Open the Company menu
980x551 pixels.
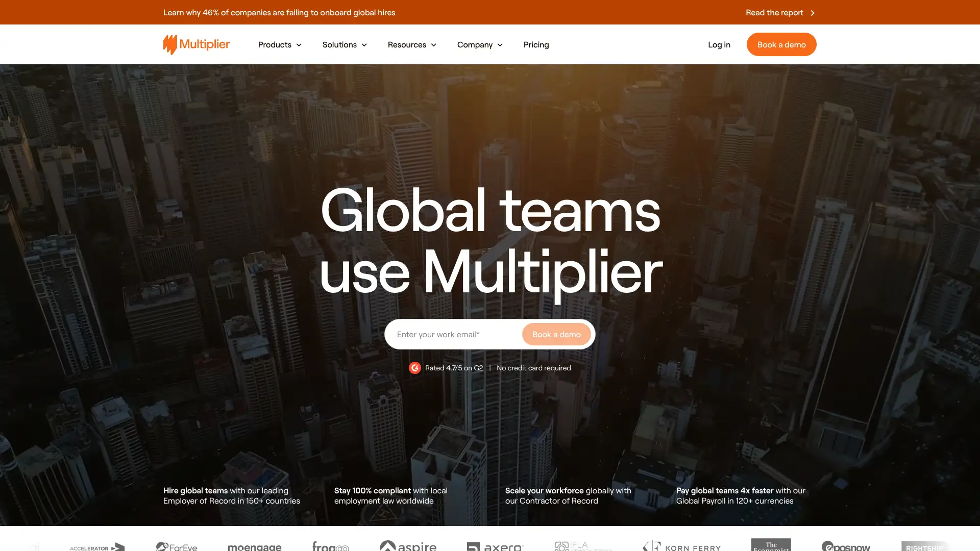(480, 45)
